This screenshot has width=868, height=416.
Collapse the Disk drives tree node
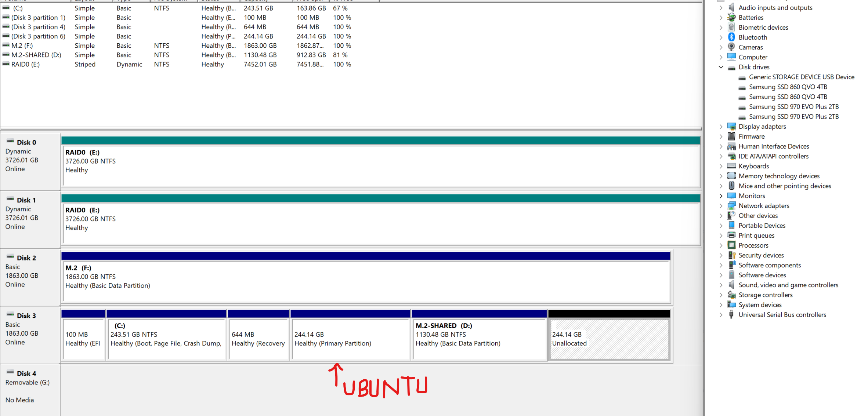[721, 67]
